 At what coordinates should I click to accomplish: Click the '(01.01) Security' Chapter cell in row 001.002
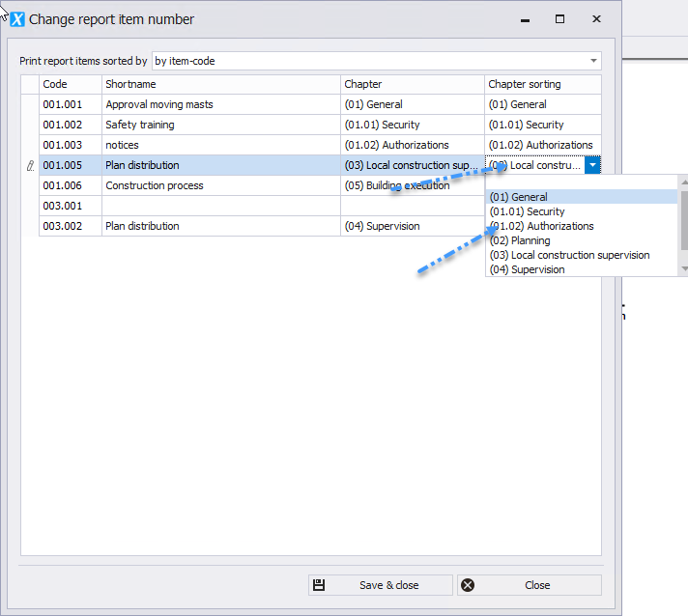click(413, 125)
